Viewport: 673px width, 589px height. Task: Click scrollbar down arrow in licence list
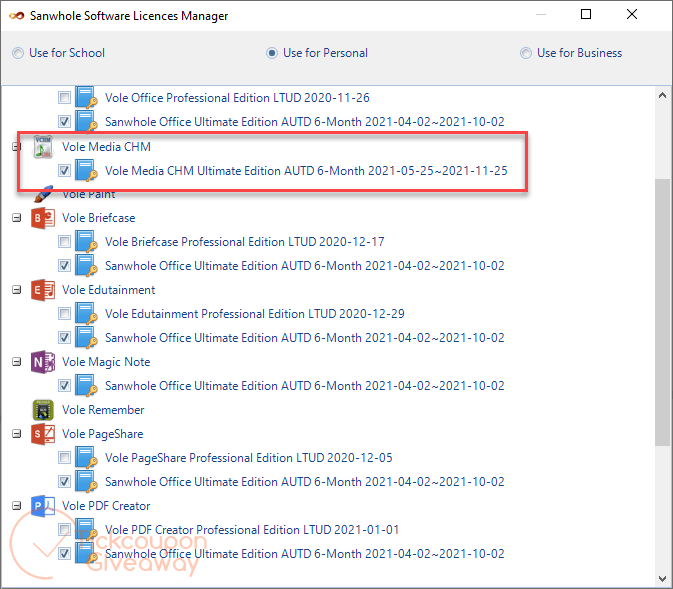[662, 579]
